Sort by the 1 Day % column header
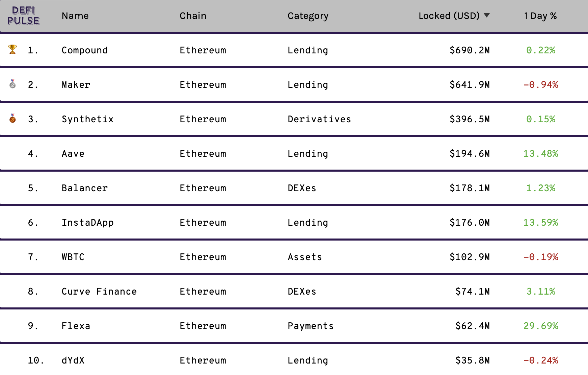The height and width of the screenshot is (375, 588). pos(540,16)
